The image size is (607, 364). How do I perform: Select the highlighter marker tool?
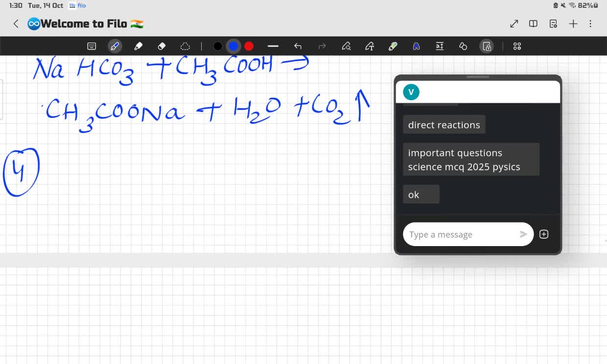pos(139,46)
